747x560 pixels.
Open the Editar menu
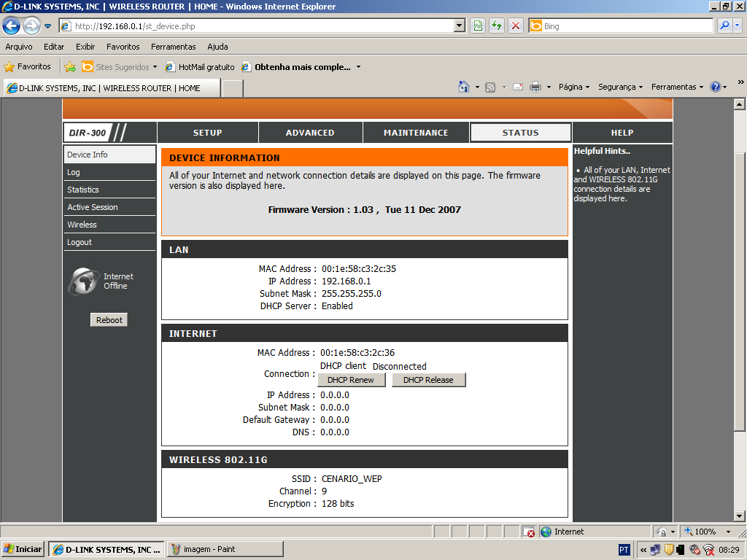click(54, 47)
